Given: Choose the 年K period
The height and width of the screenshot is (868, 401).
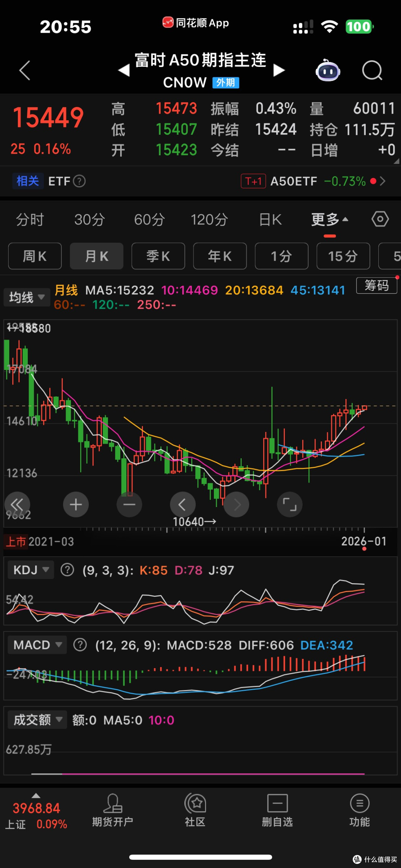Looking at the screenshot, I should (220, 256).
